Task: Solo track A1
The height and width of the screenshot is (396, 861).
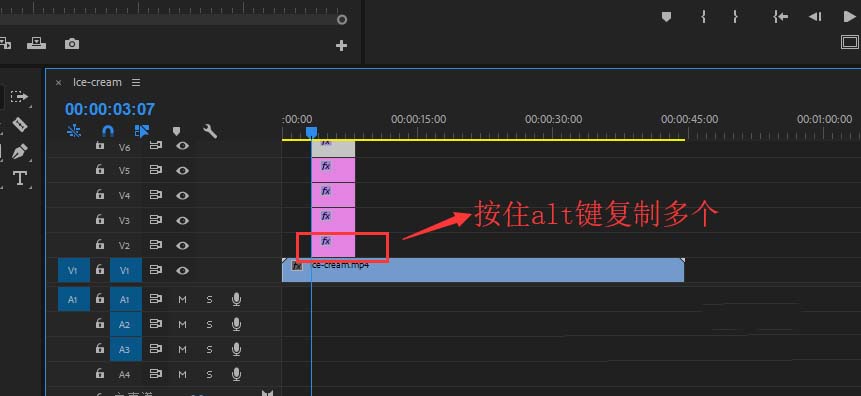Action: 209,299
